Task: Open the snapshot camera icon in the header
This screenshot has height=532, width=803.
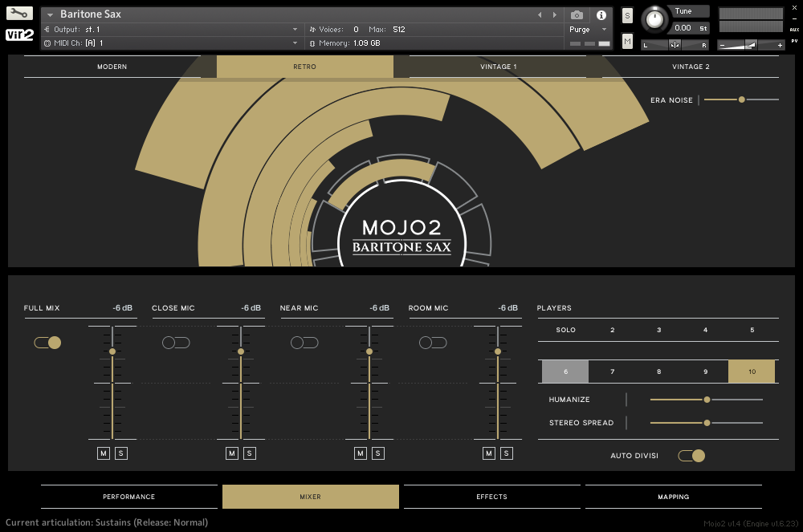Action: (x=576, y=15)
